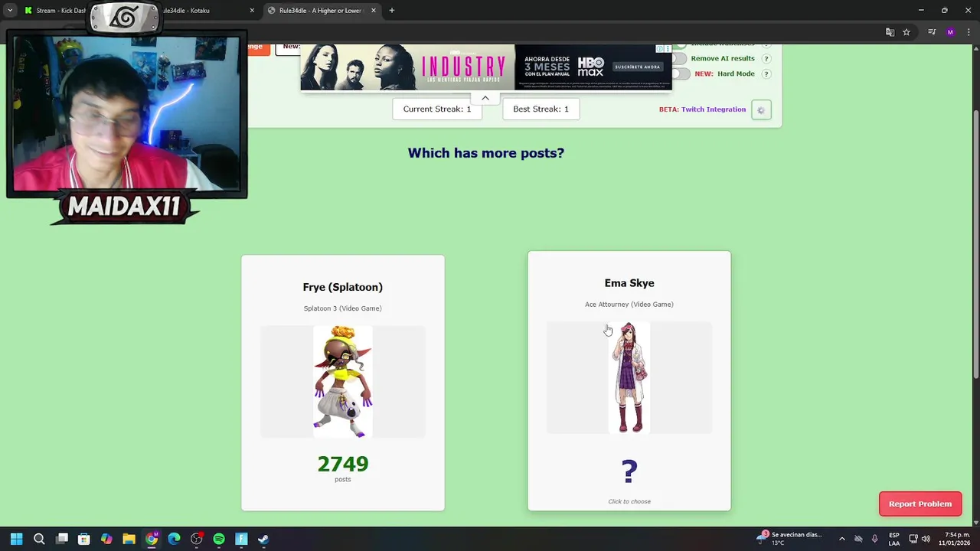Click the Report Problem button
Screen dimensions: 980x551
(920, 504)
